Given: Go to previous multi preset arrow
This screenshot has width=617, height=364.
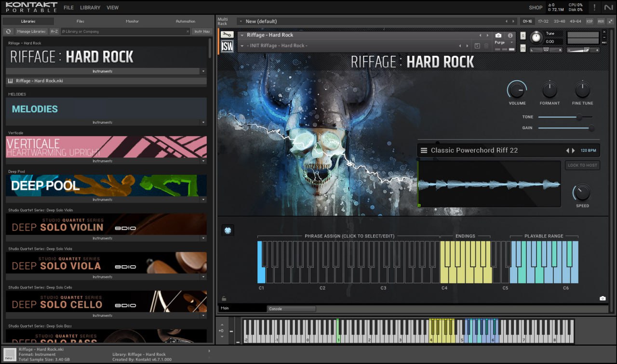Looking at the screenshot, I should 507,21.
